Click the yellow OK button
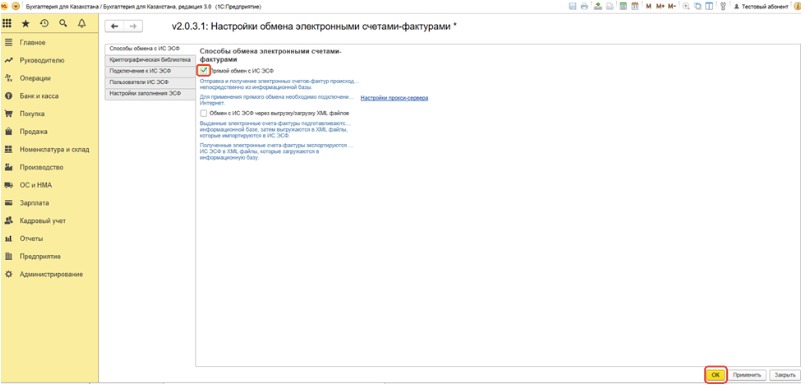 [716, 375]
